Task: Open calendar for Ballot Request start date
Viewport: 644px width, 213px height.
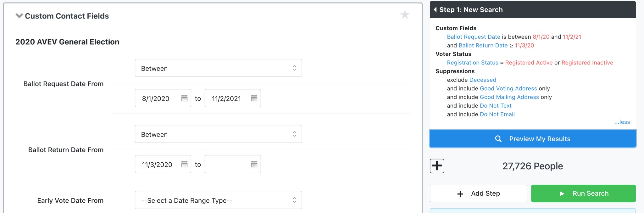Action: tap(184, 98)
